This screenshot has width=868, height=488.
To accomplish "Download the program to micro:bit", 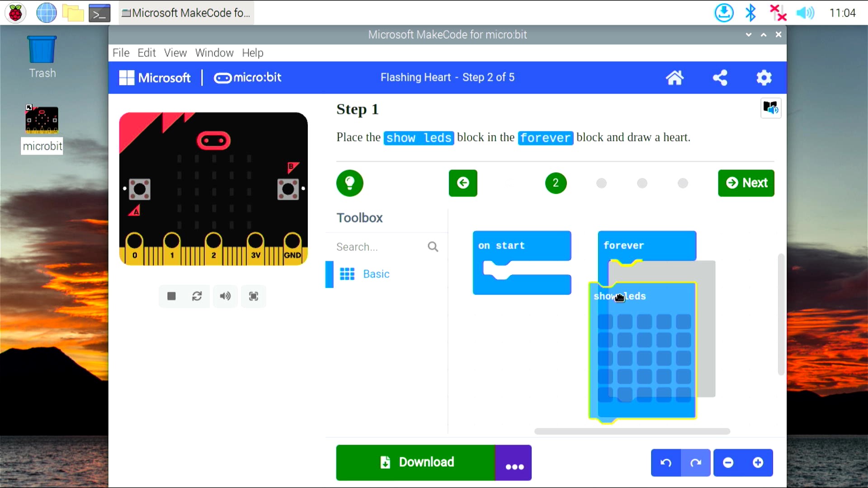I will (x=416, y=462).
